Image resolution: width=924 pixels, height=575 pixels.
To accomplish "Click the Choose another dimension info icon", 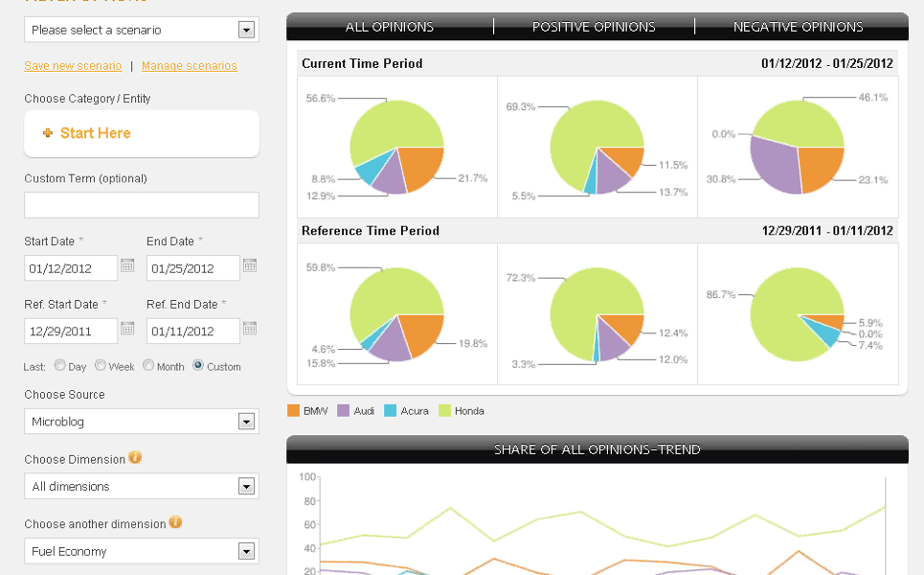I will [175, 522].
